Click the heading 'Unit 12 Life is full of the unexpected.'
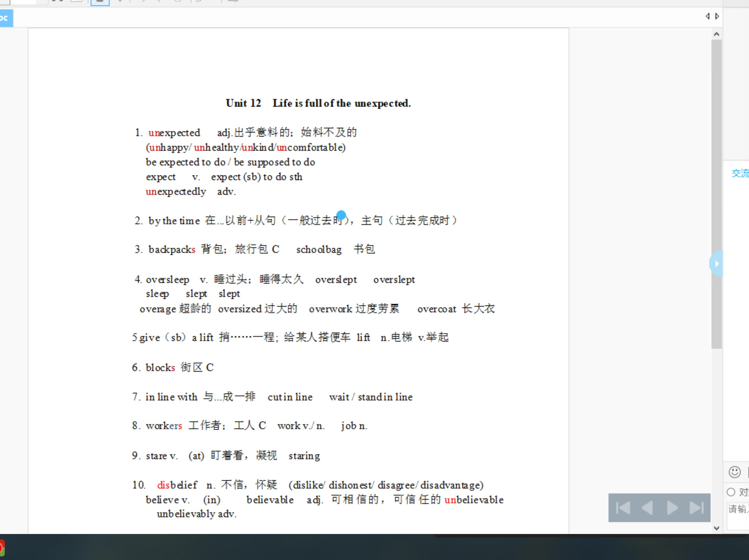This screenshot has height=560, width=749. coord(318,103)
